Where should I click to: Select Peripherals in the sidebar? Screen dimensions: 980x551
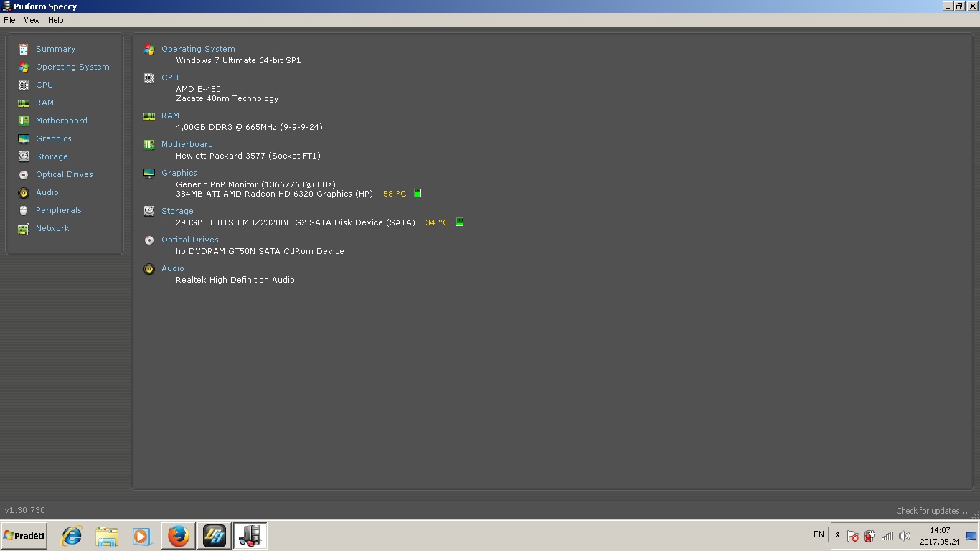(x=59, y=210)
